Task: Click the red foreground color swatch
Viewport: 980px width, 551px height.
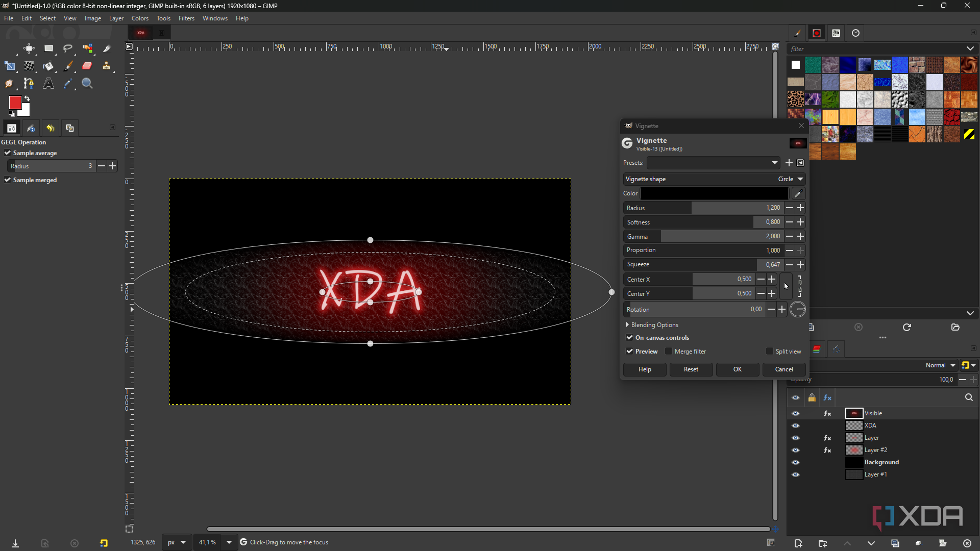Action: pyautogui.click(x=15, y=103)
